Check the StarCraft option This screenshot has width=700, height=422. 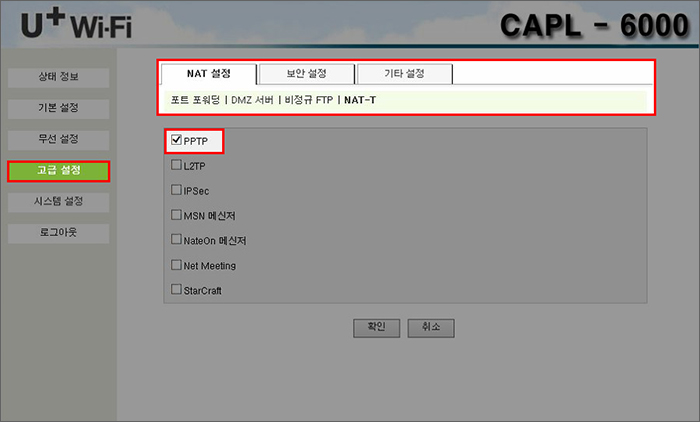click(x=177, y=290)
